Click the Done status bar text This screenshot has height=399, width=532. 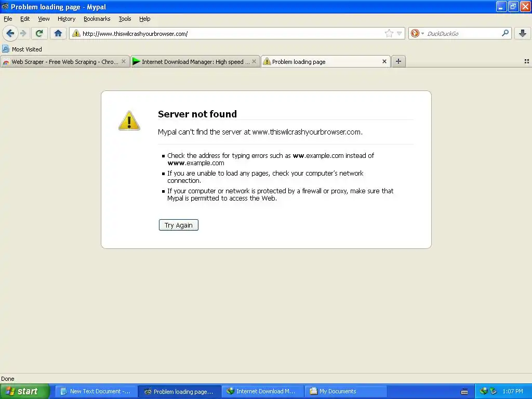pos(8,379)
